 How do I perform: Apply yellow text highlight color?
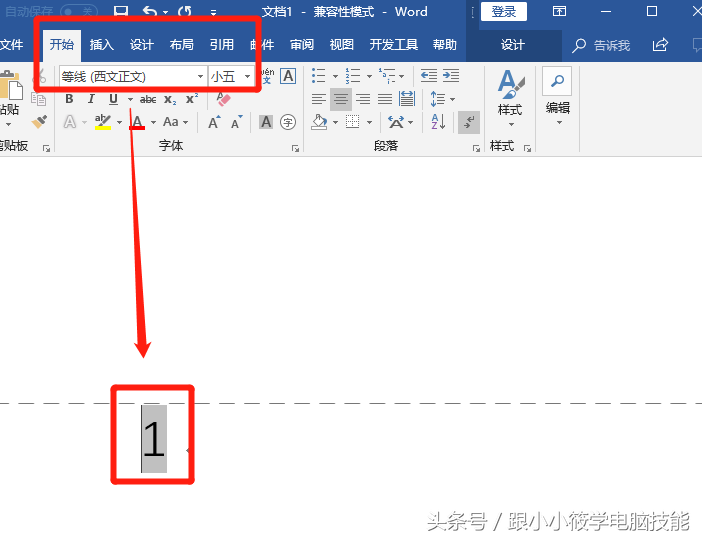[x=103, y=122]
